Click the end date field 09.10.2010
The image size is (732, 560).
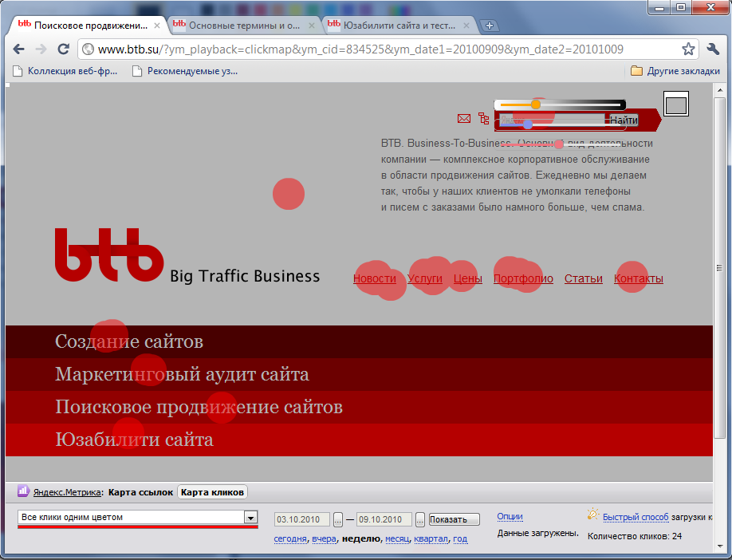(384, 519)
